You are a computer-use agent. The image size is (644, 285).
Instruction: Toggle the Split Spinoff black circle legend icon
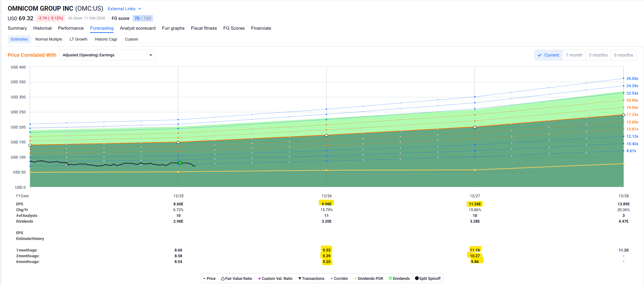coord(417,278)
